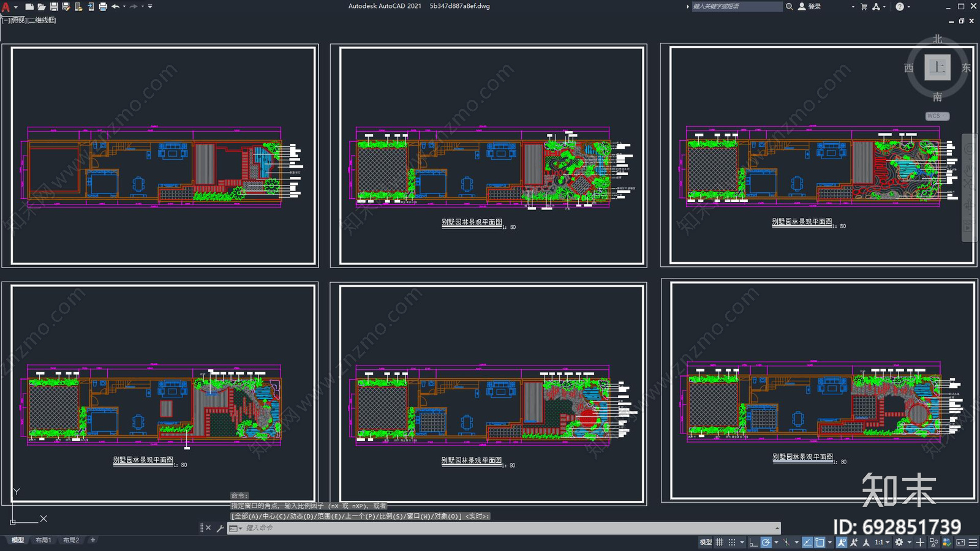
Task: Open the status bar customization menu icon
Action: coord(973,542)
